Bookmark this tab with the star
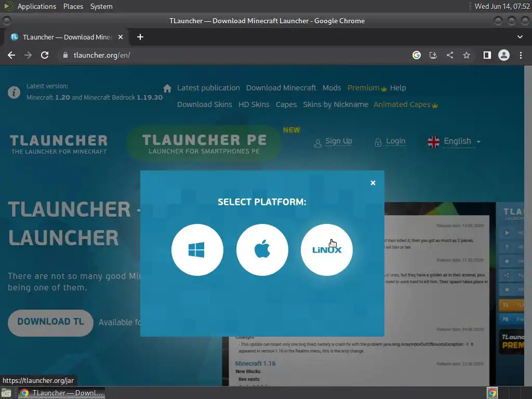 (x=467, y=55)
